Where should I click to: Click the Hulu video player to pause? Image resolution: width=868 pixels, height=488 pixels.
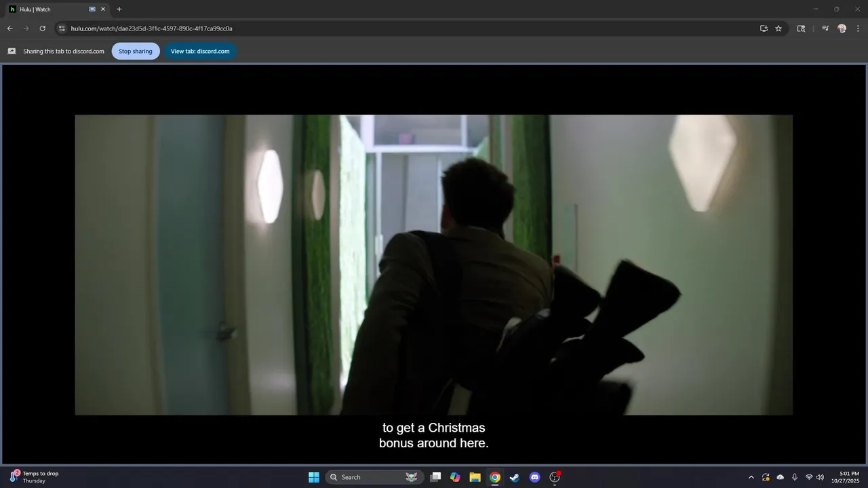(434, 264)
